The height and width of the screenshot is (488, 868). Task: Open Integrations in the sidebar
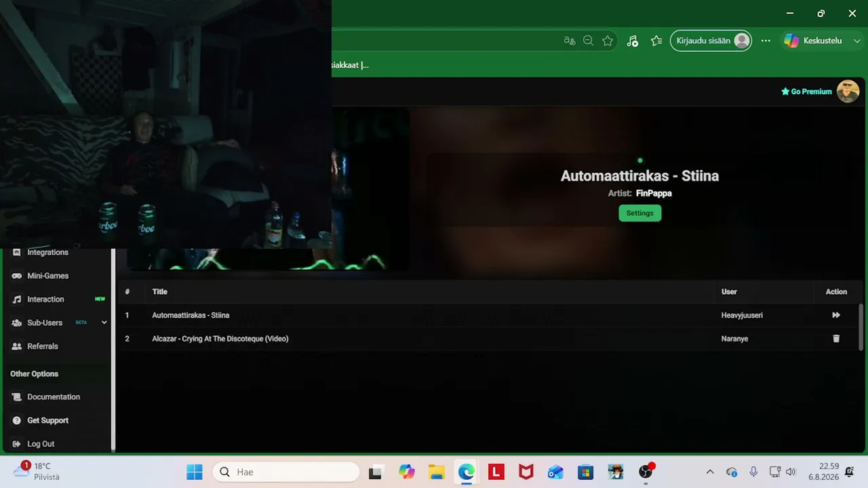point(47,252)
